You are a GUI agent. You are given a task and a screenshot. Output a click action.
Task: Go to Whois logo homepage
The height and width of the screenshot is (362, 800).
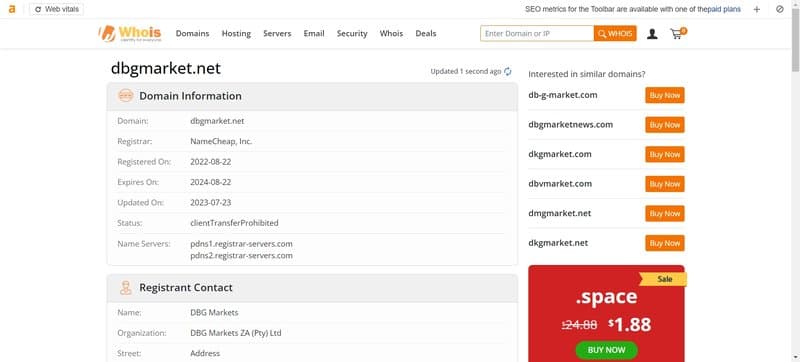130,34
